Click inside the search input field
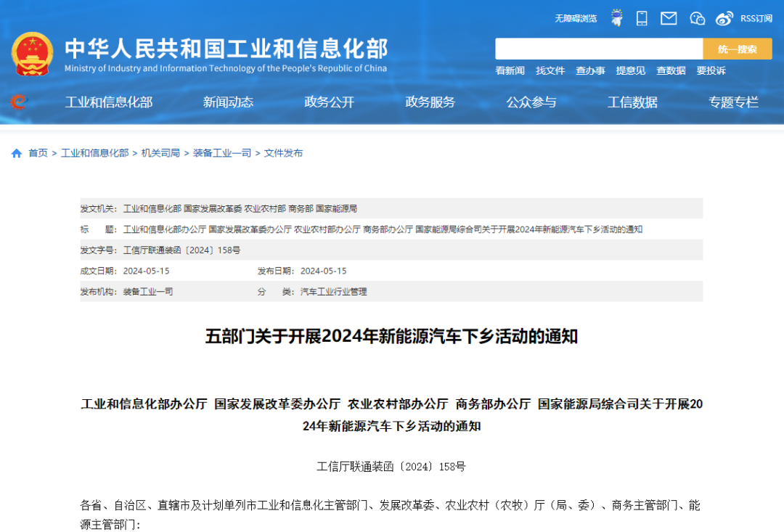784x532 pixels. point(595,49)
